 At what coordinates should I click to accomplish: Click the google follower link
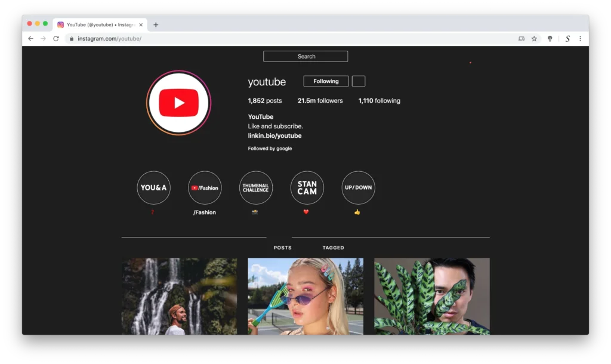pyautogui.click(x=284, y=149)
